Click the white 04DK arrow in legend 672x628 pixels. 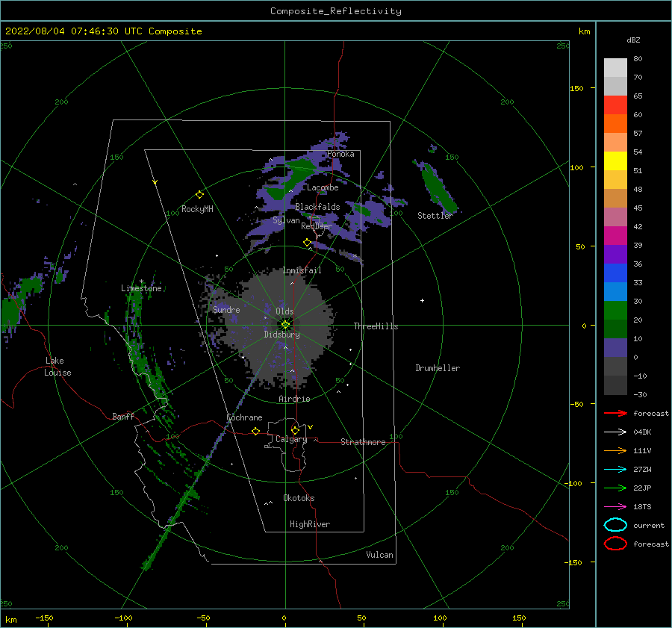615,432
